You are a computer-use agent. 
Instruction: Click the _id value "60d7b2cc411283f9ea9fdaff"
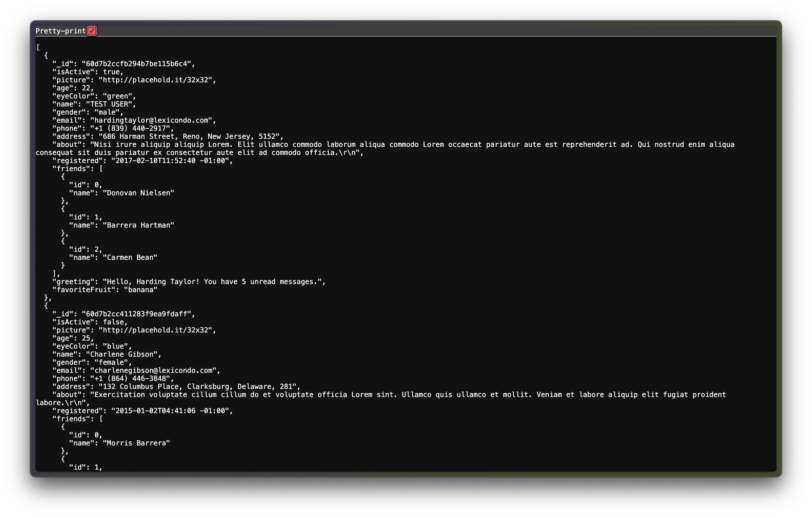click(136, 314)
